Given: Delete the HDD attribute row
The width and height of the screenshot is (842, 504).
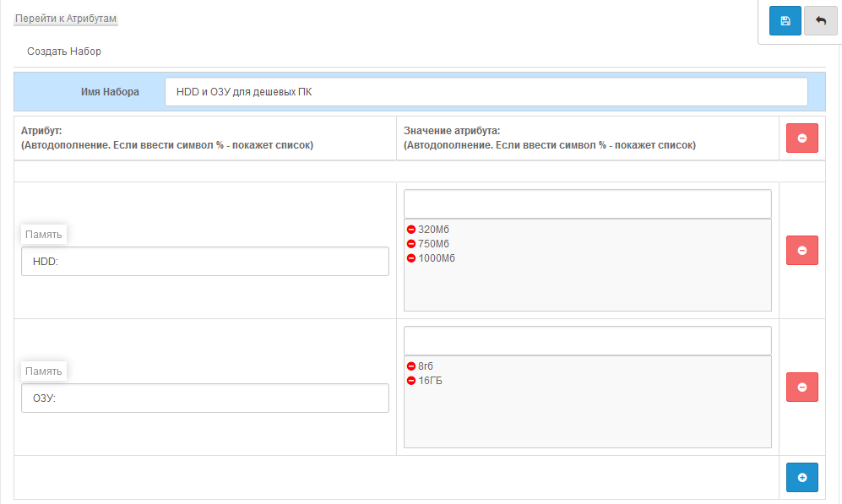Looking at the screenshot, I should click(x=801, y=251).
